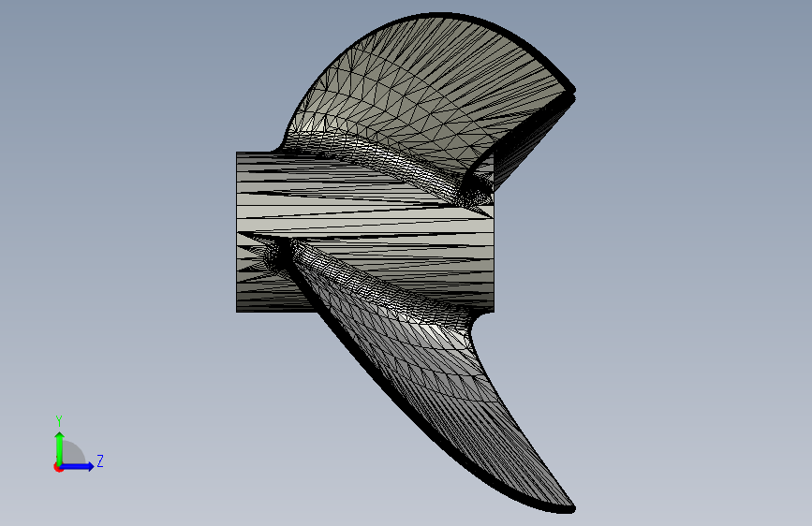This screenshot has height=526, width=812.
Task: Click the red X axis origin dot
Action: pos(57,467)
